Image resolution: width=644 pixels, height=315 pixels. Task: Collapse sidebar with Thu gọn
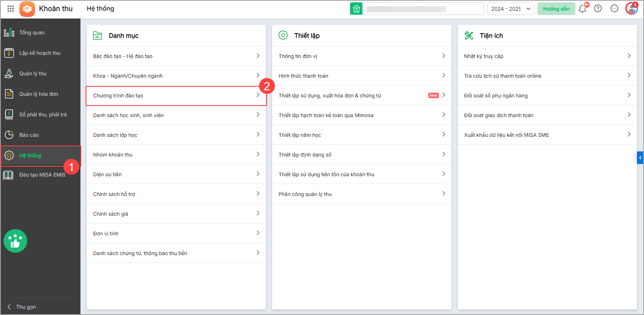click(x=22, y=307)
